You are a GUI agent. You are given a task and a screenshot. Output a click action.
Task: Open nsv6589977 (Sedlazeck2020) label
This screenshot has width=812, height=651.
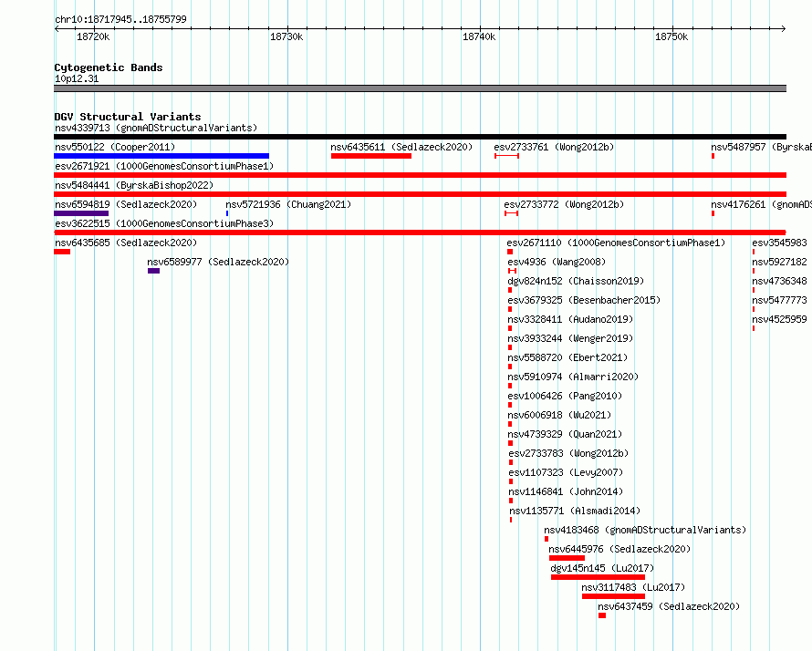pyautogui.click(x=218, y=262)
